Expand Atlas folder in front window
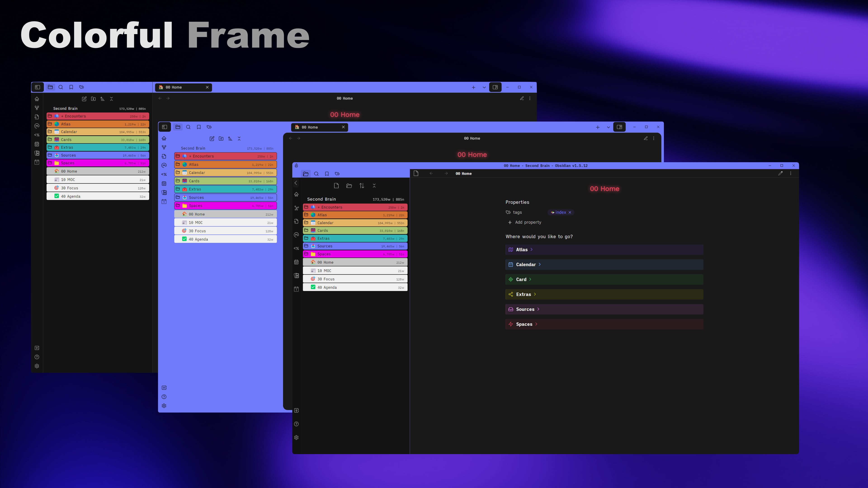 (355, 215)
